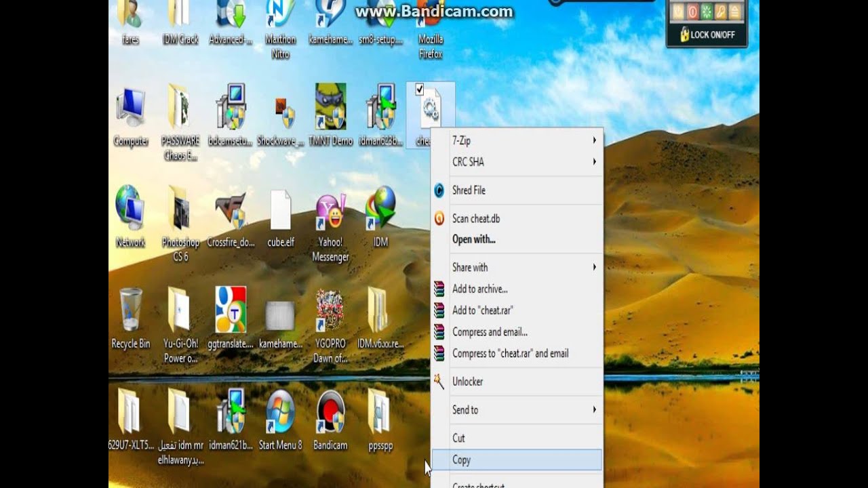Expand the CRC SHA submenu
The image size is (868, 488).
(x=517, y=162)
